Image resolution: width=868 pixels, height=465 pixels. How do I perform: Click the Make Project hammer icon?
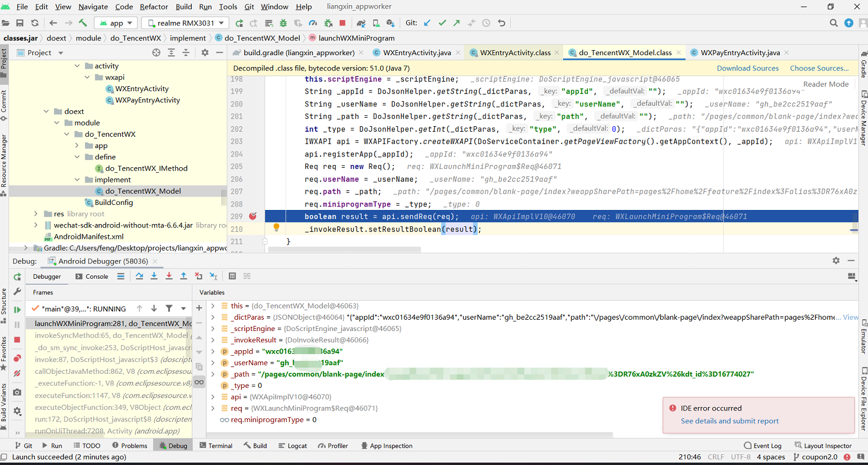(x=83, y=23)
